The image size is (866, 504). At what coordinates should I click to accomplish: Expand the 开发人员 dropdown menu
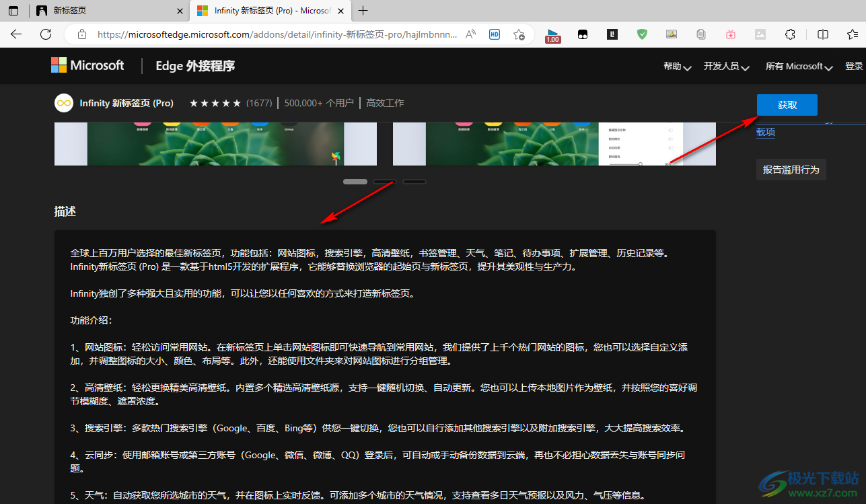click(x=726, y=66)
